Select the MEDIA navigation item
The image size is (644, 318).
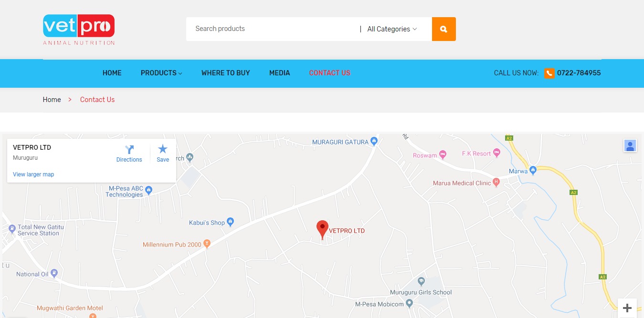(x=279, y=73)
